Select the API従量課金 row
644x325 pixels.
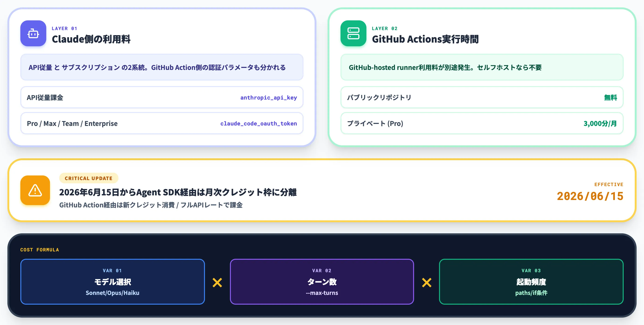(x=162, y=97)
